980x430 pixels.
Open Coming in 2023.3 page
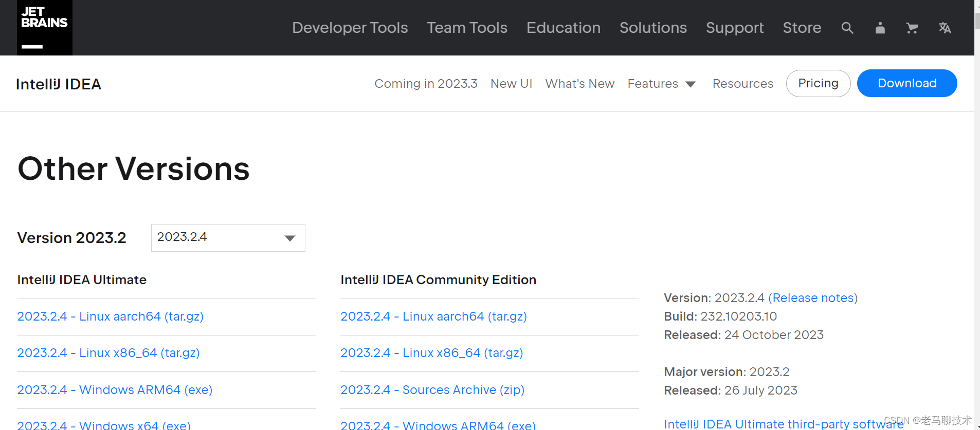point(426,84)
